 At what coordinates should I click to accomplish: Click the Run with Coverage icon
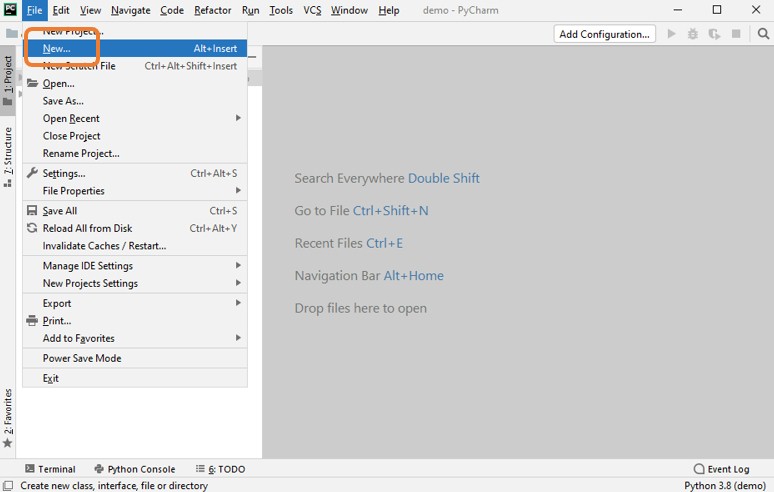[x=714, y=34]
